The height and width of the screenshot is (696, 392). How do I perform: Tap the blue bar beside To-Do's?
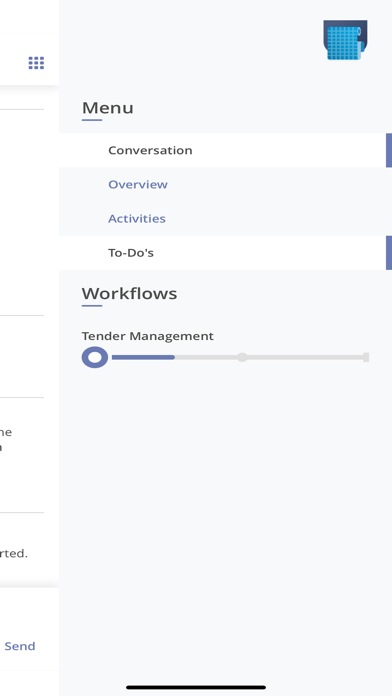pos(389,253)
